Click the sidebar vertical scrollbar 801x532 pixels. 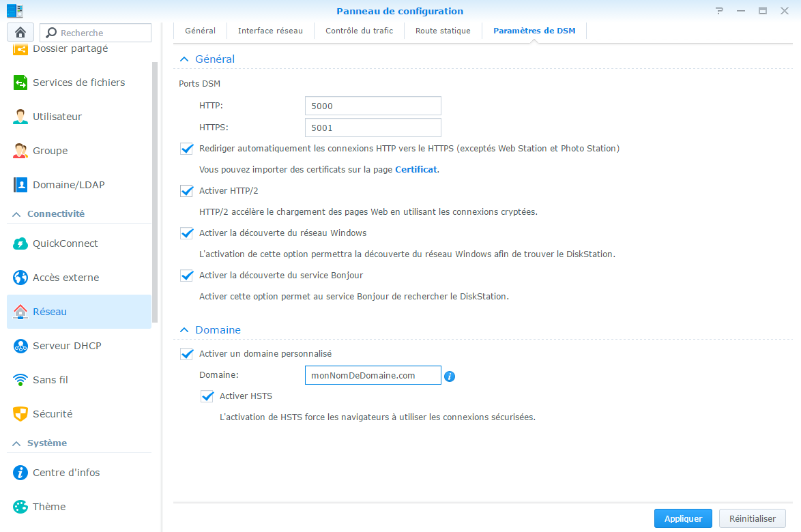[155, 192]
